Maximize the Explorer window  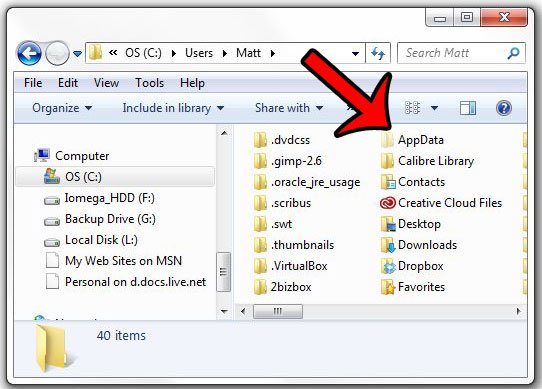tap(467, 18)
